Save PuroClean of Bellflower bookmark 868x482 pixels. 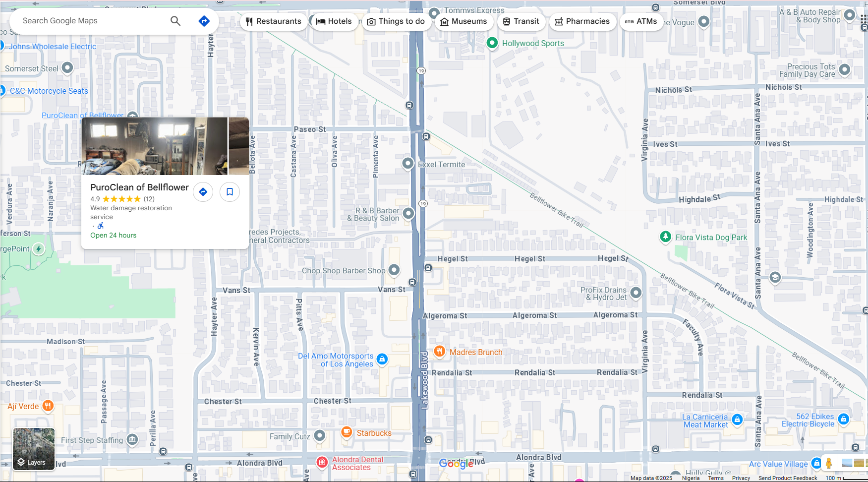(x=230, y=192)
